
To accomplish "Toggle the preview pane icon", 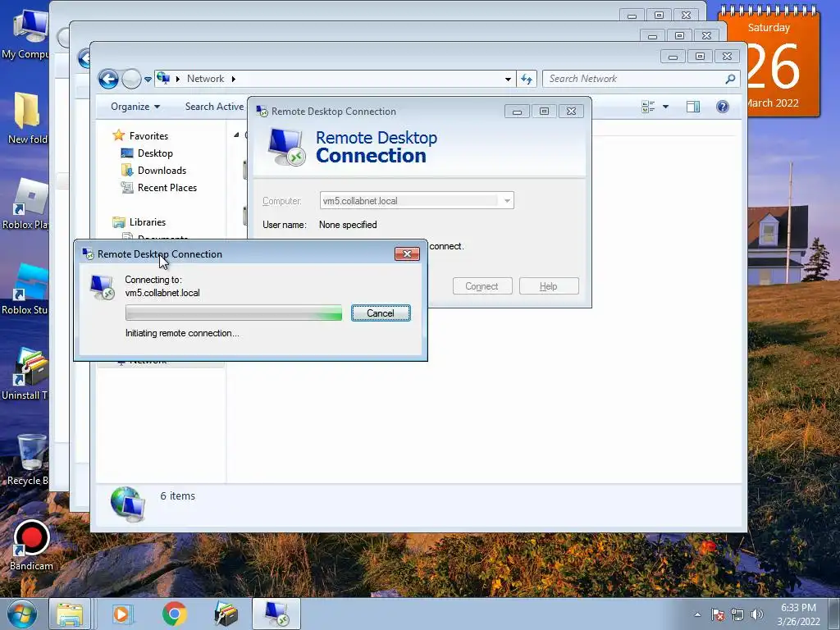I will point(693,107).
